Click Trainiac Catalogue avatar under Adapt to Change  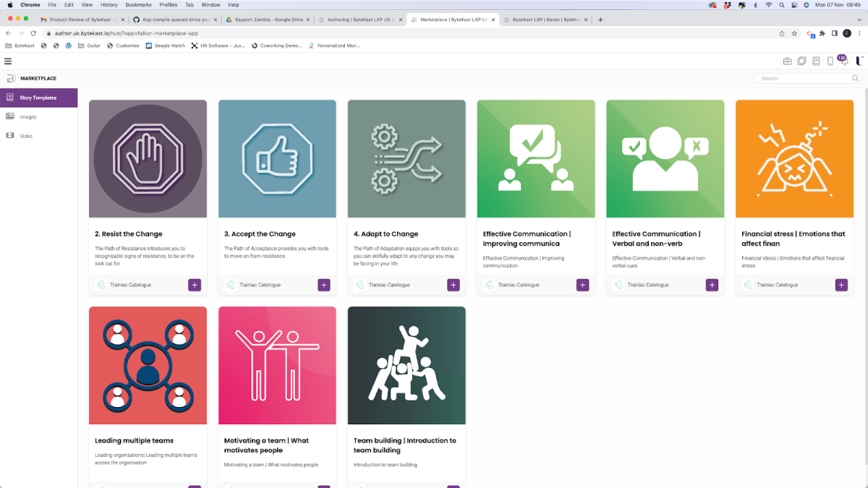click(x=359, y=285)
